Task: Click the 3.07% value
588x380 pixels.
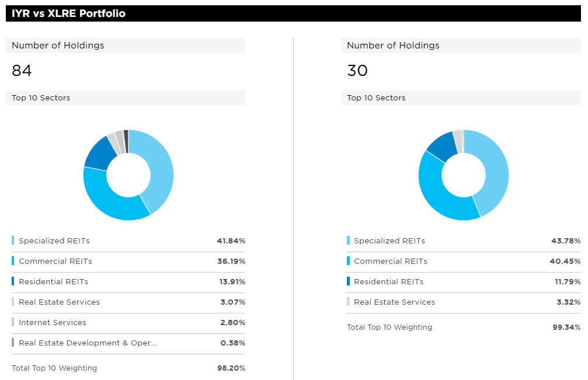Action: (x=233, y=302)
